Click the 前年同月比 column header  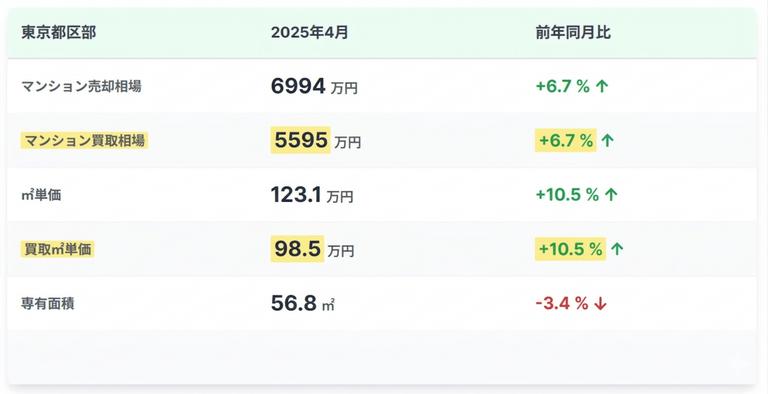573,33
